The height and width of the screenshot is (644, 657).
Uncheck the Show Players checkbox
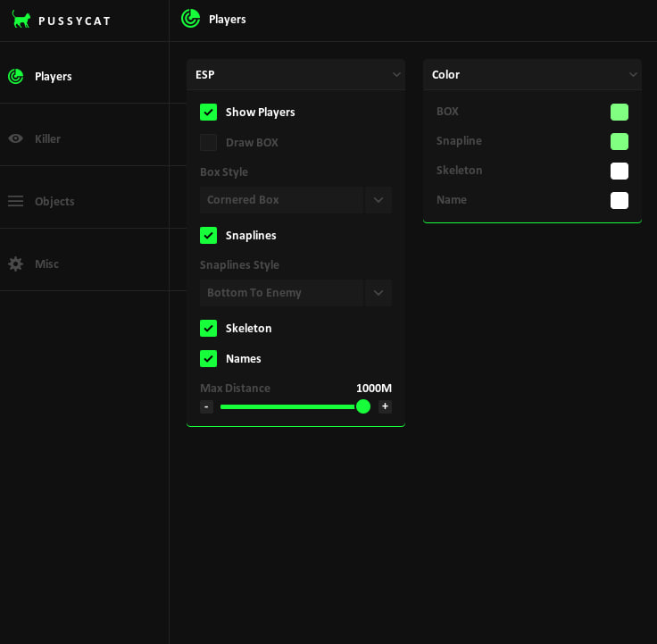pos(208,112)
